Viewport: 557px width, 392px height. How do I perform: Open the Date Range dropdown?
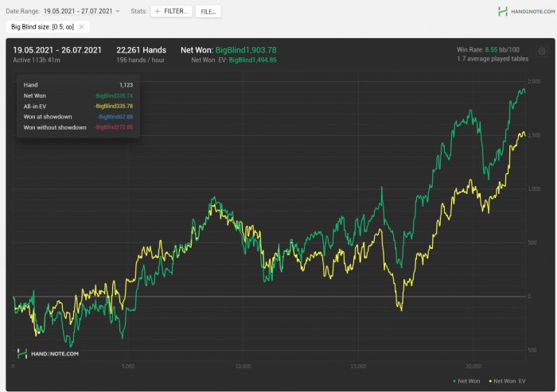[x=81, y=11]
